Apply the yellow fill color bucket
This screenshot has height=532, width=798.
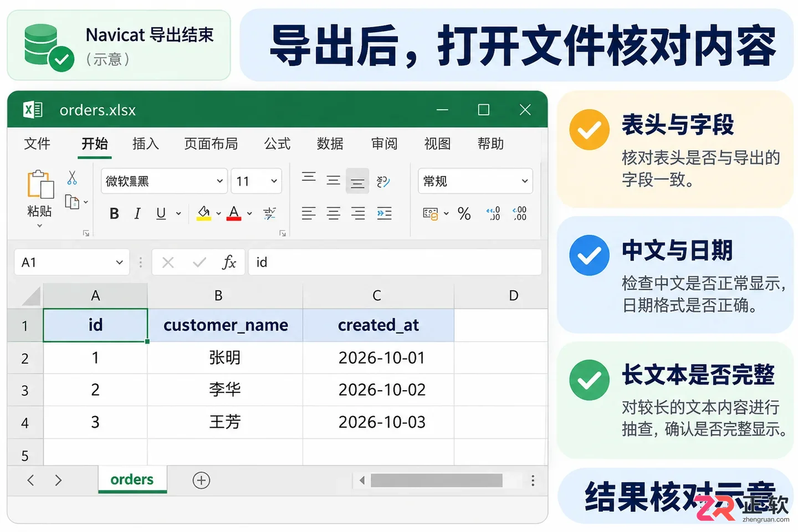204,213
